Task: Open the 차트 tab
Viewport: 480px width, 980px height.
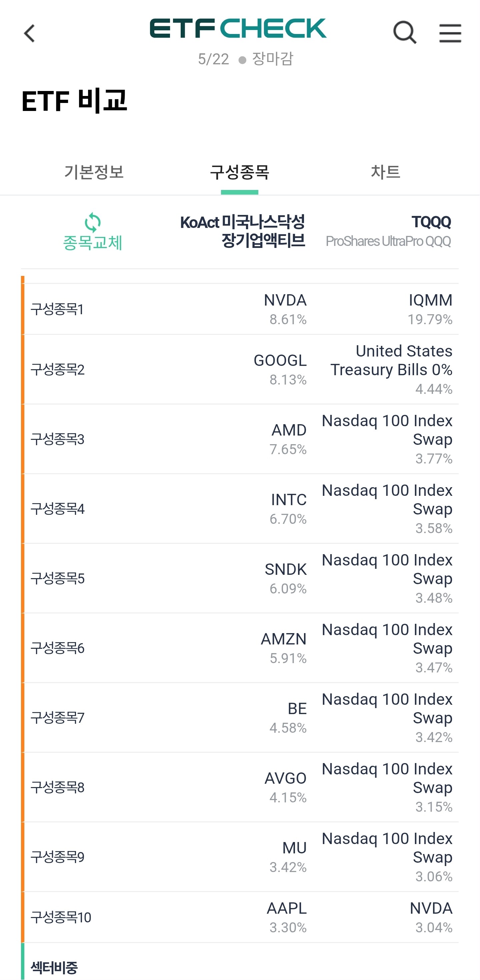Action: coord(385,172)
